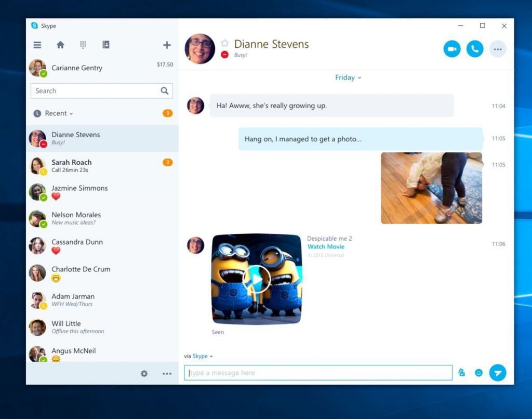Expand the Recent filter dropdown
This screenshot has height=419, width=532.
pos(59,113)
